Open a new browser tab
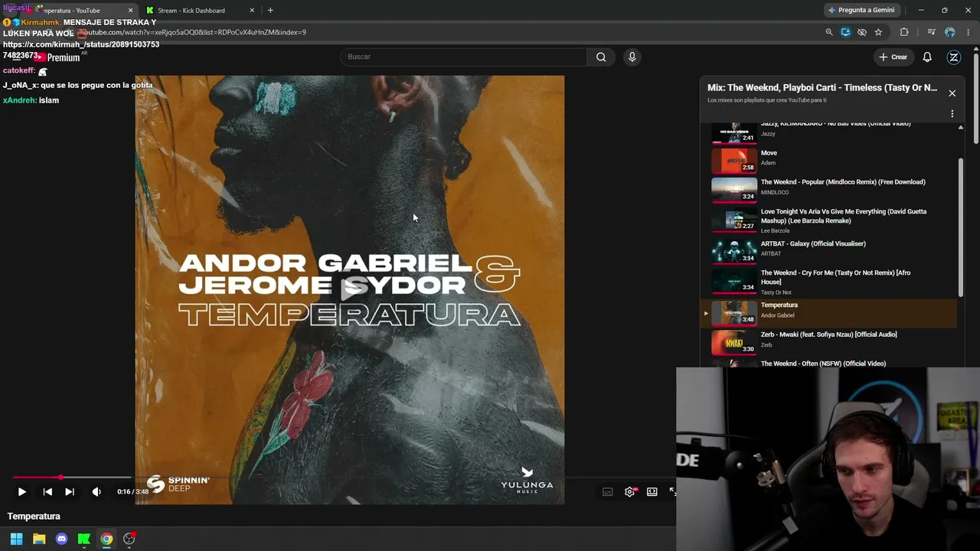This screenshot has width=980, height=551. [270, 11]
